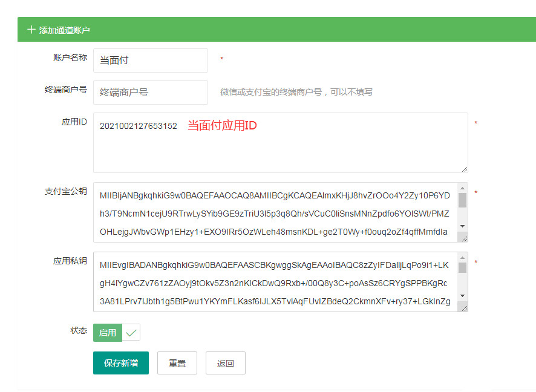This screenshot has height=392, width=536.
Task: Click the 添加通道账户 header title
Action: pos(65,30)
